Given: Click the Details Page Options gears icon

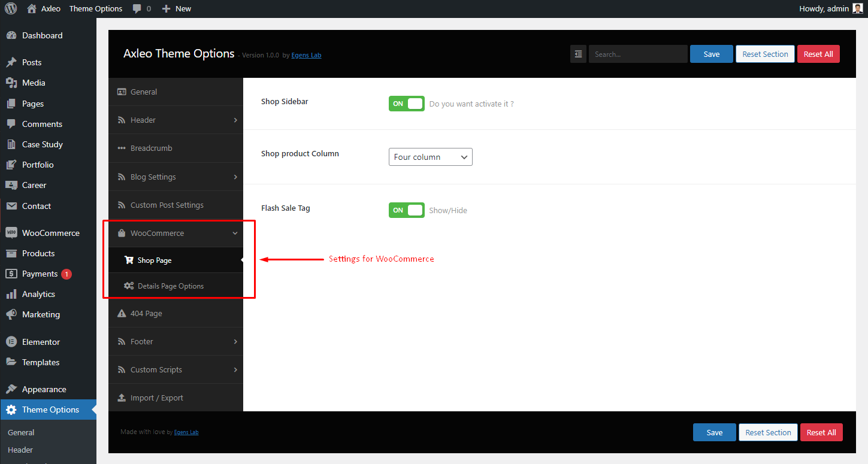Looking at the screenshot, I should point(129,286).
